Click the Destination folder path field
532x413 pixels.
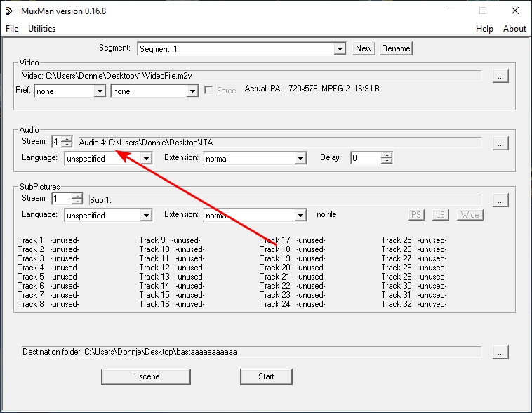251,352
